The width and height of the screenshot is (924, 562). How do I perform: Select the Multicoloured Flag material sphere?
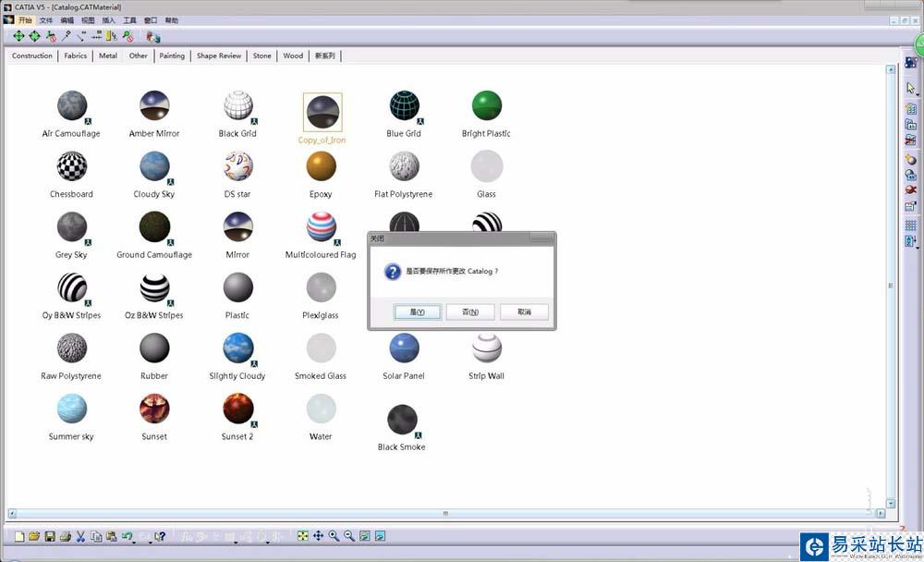coord(322,227)
